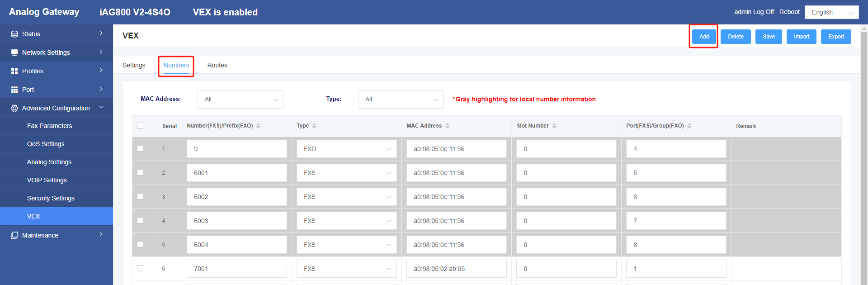Click the Import button

802,37
